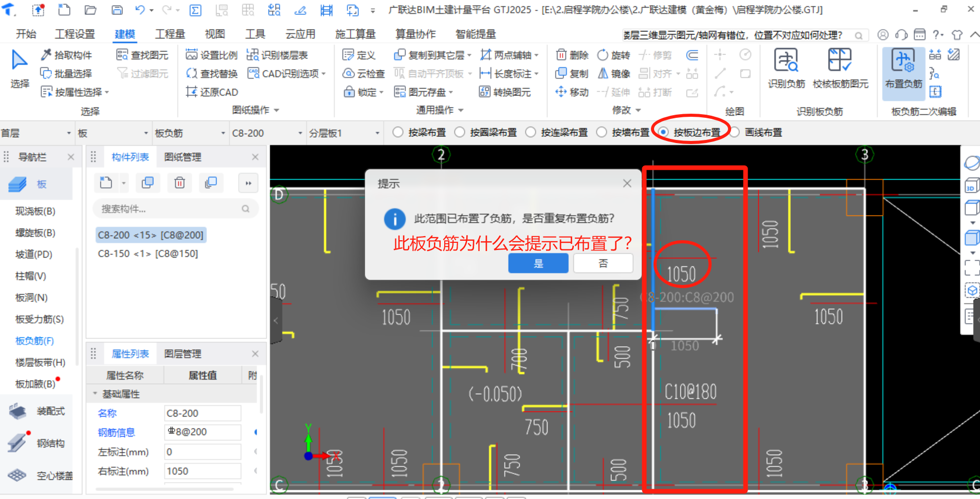Click the undo icon
980x499 pixels.
(140, 10)
